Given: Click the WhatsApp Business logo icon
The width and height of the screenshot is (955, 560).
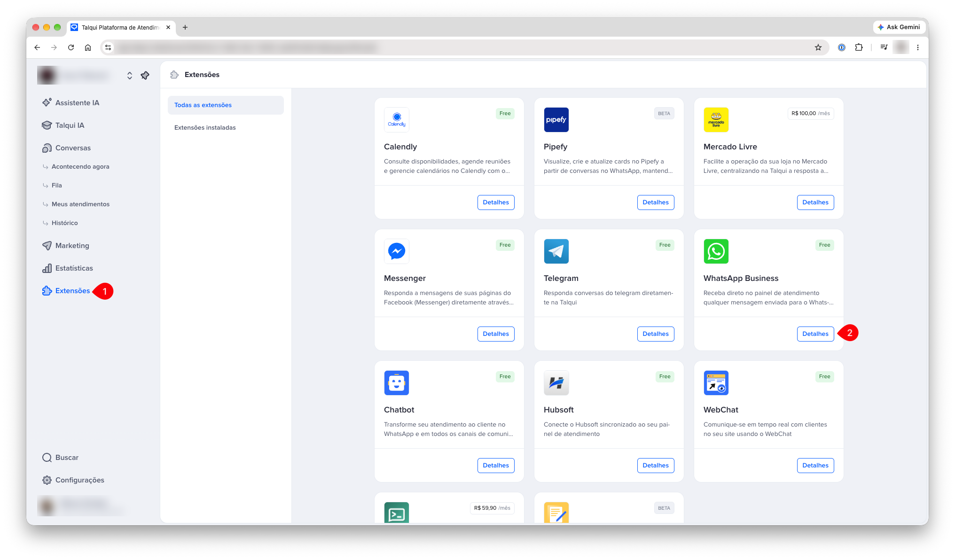Looking at the screenshot, I should 716,251.
